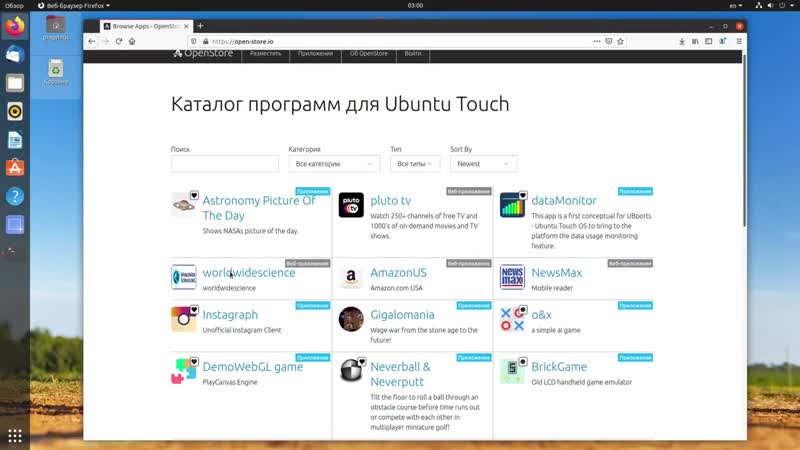The height and width of the screenshot is (450, 800).
Task: Open the BrickGame title link
Action: pyautogui.click(x=559, y=367)
